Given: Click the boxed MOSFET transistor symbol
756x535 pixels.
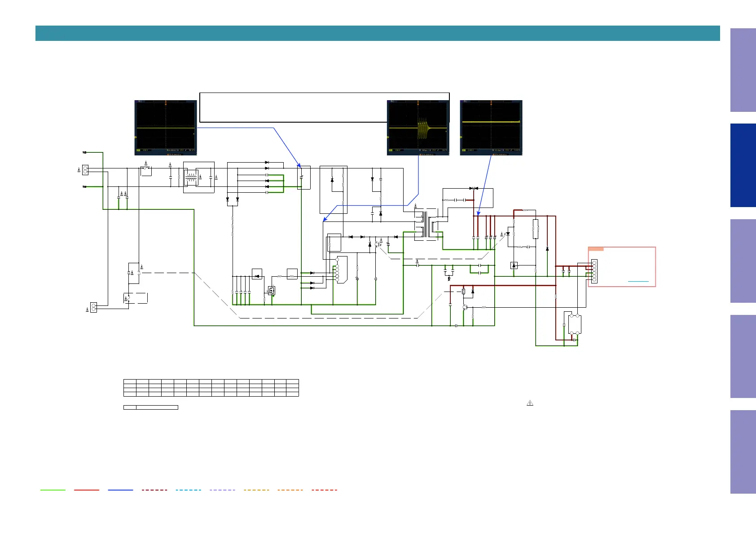Looking at the screenshot, I should coord(271,291).
